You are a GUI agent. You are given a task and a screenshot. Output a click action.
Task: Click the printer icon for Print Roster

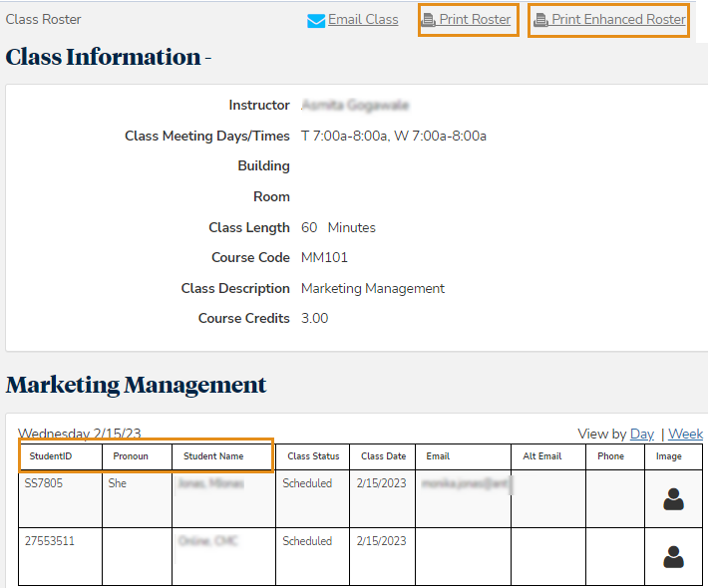tap(429, 20)
